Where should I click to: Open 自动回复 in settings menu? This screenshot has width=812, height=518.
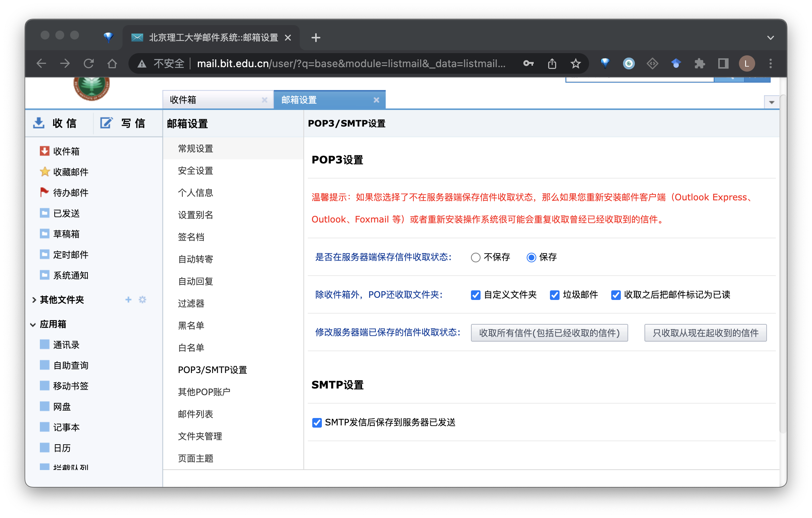(195, 282)
